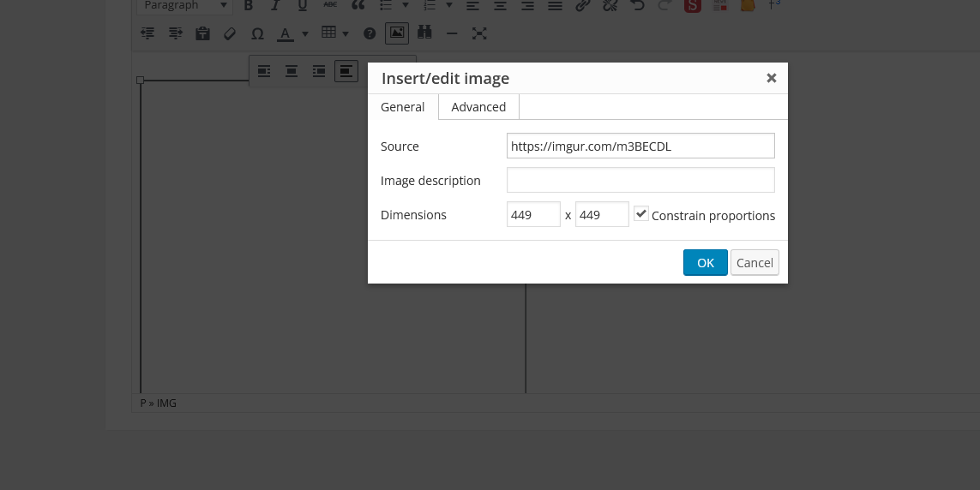This screenshot has width=980, height=490.
Task: Open the Paragraph format dropdown
Action: (x=184, y=6)
